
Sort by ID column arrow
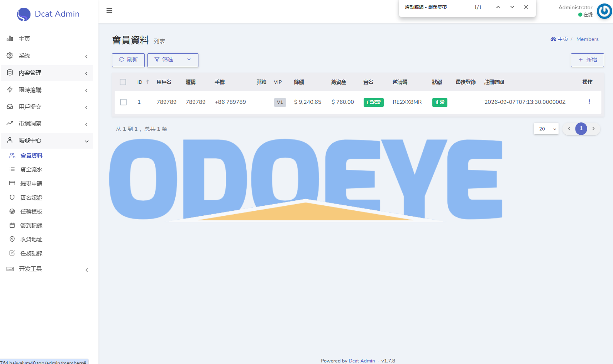coord(147,82)
